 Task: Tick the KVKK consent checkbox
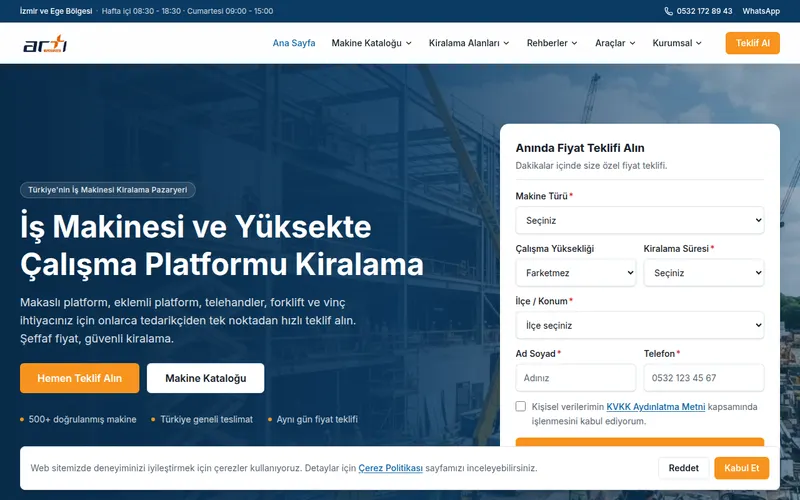pyautogui.click(x=520, y=406)
